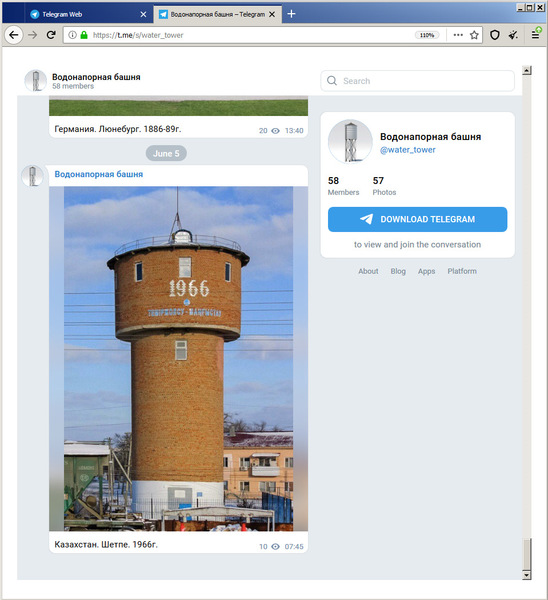Click the forward navigation arrow
The image size is (548, 600).
pos(33,35)
